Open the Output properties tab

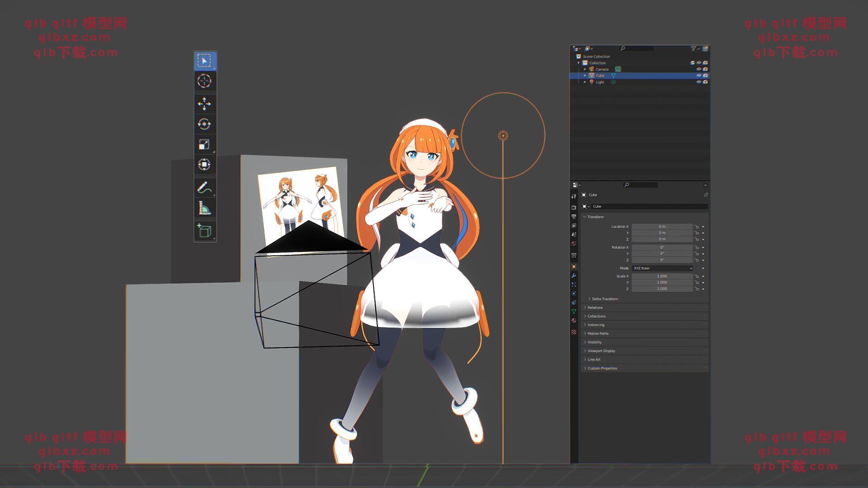click(x=574, y=216)
